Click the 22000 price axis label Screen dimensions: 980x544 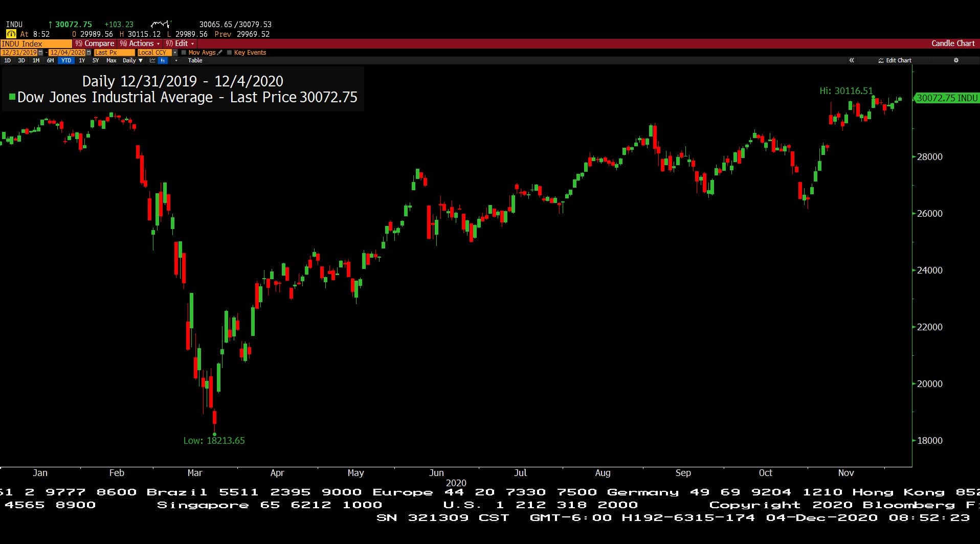click(x=929, y=327)
